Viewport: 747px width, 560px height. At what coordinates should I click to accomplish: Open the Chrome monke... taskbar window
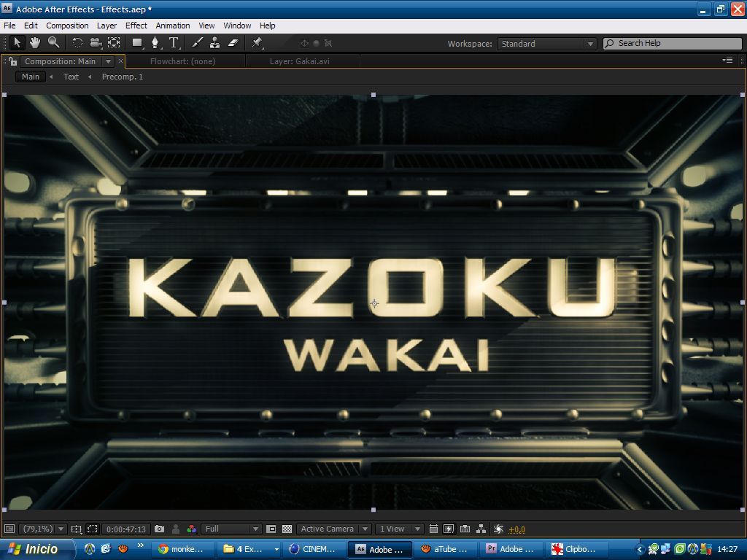[x=183, y=549]
